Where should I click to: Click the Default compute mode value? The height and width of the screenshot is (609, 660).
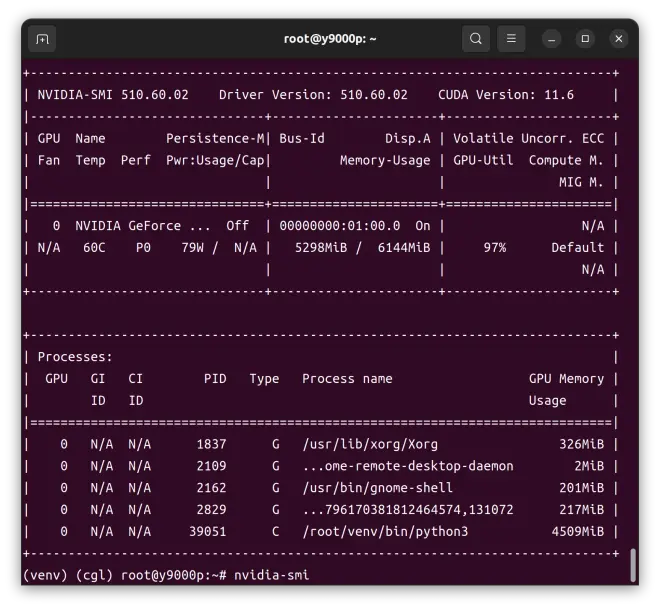click(x=578, y=248)
